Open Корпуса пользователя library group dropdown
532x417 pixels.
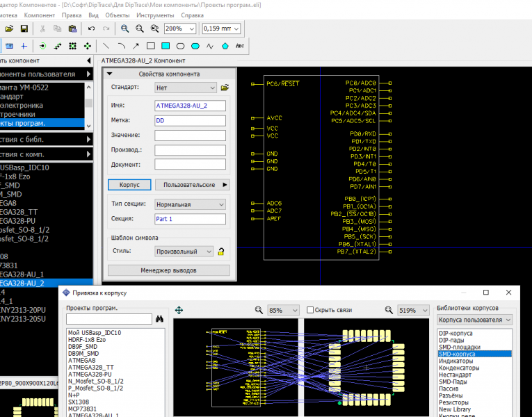(x=474, y=320)
